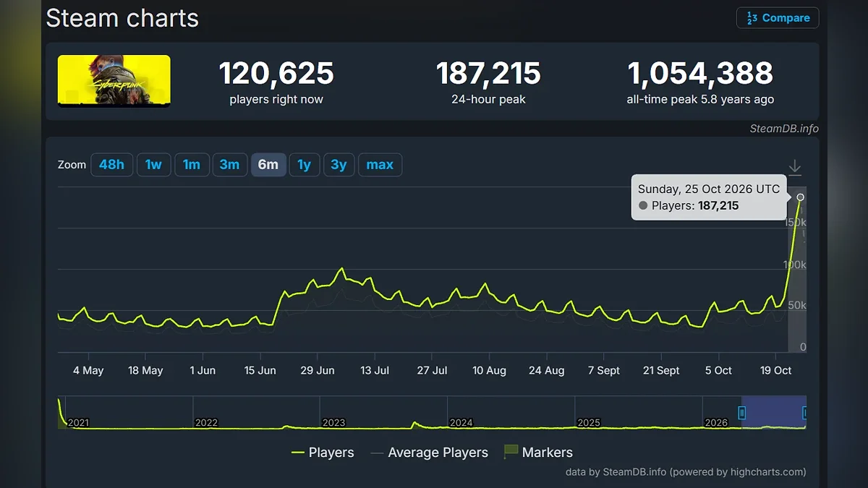Click the 'Sunday, 25 Oct 2026 UTC' tooltip date
Image resolution: width=868 pixels, height=488 pixels.
point(709,189)
